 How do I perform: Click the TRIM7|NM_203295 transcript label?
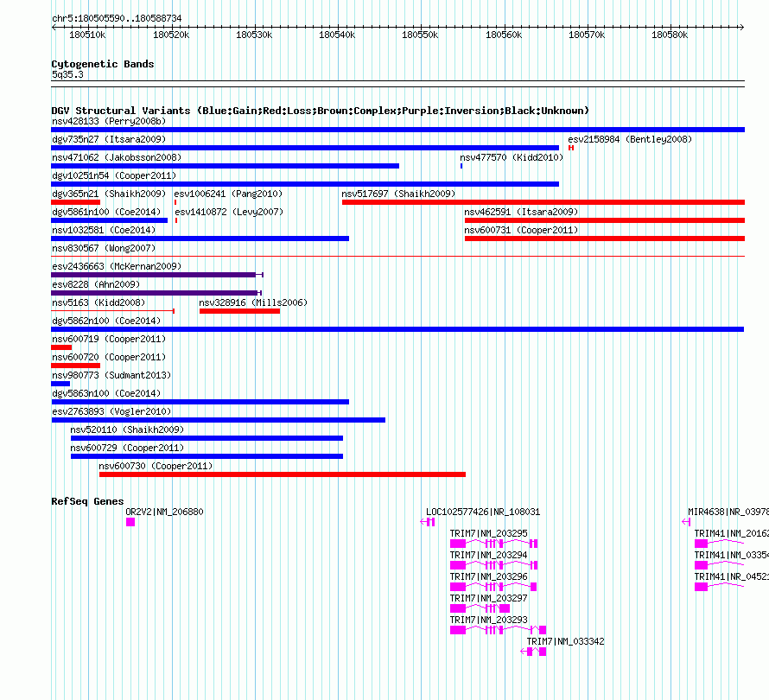(x=488, y=533)
